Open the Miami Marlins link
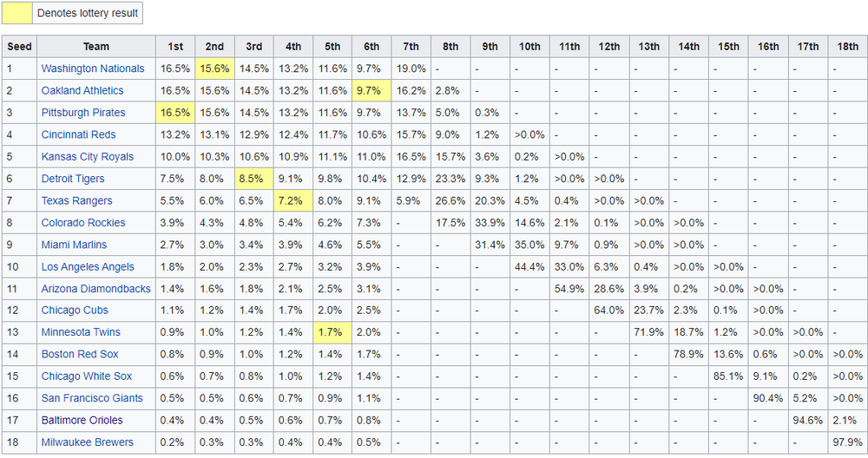Screen dimensions: 868x458 tap(75, 245)
